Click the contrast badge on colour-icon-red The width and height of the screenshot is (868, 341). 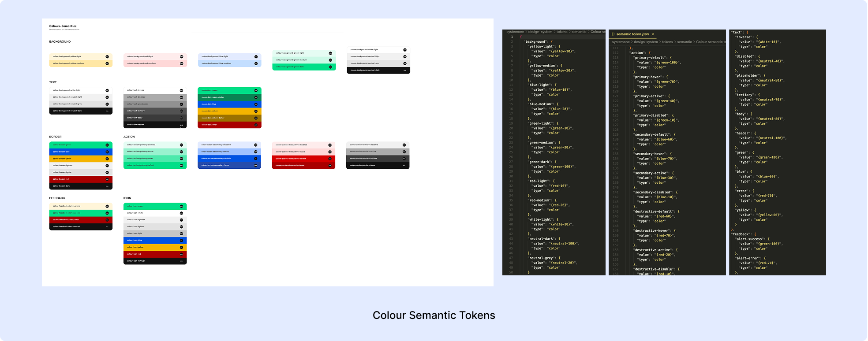181,254
